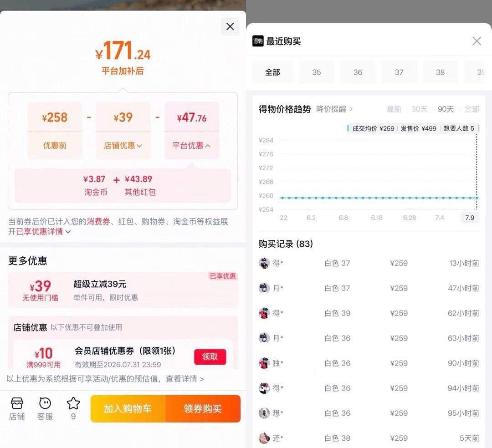Select the 超级立减39元 coupon card

point(123,290)
